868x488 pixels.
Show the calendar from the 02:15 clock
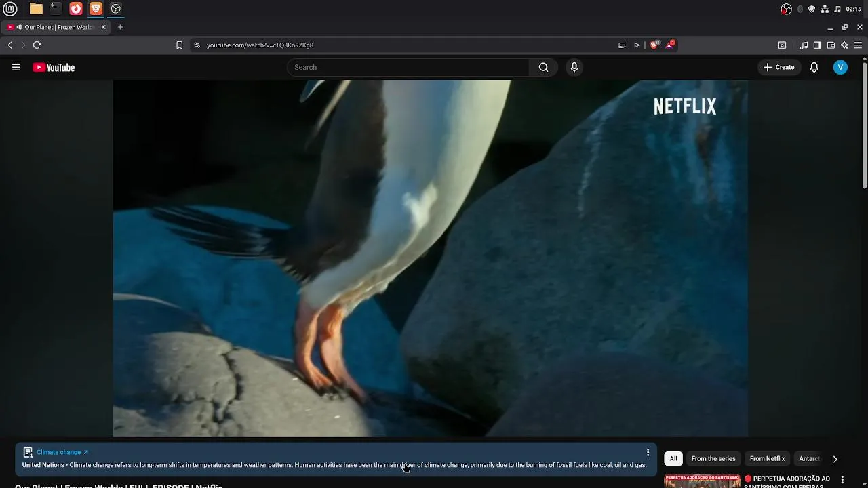pos(854,9)
